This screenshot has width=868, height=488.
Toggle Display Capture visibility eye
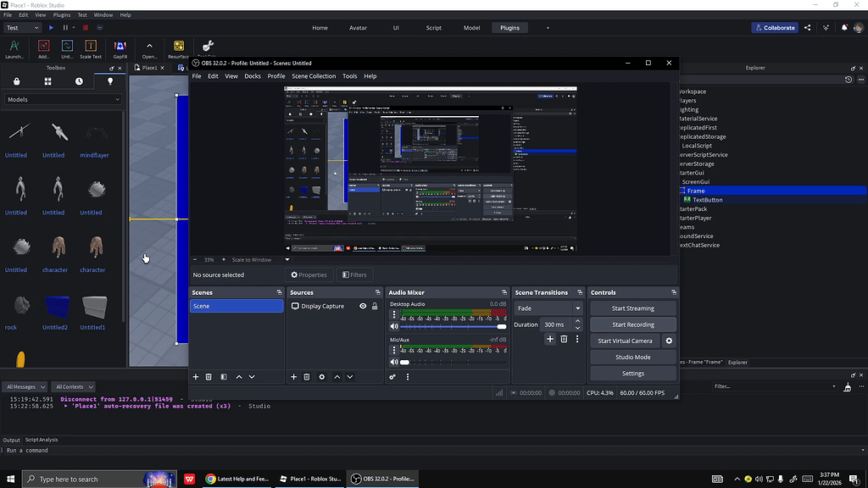(x=363, y=306)
